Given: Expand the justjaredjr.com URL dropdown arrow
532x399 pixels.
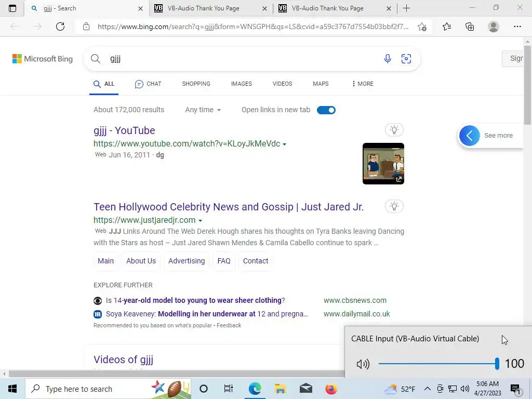Looking at the screenshot, I should (x=200, y=220).
